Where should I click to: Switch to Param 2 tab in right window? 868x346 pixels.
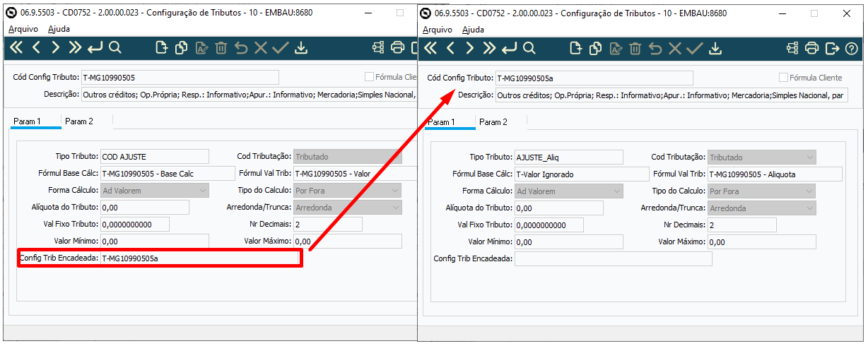(493, 122)
